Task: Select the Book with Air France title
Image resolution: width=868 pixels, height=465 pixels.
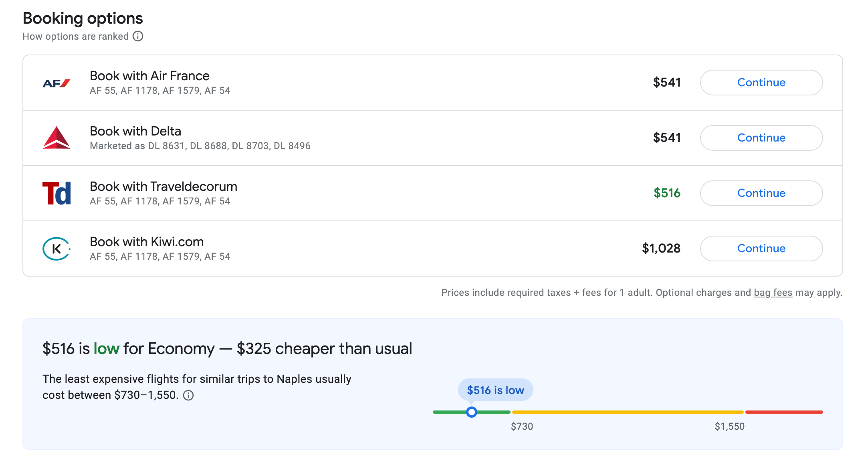Action: click(149, 76)
